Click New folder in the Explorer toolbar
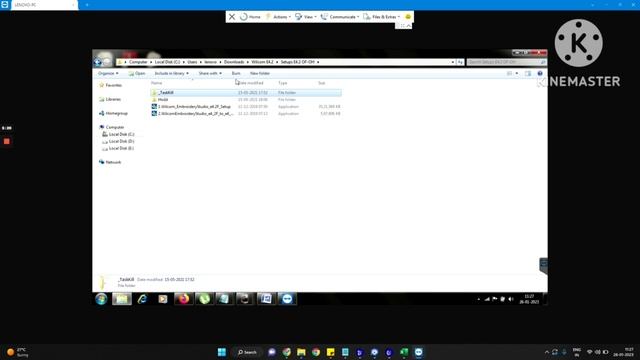The height and width of the screenshot is (360, 640). click(260, 73)
